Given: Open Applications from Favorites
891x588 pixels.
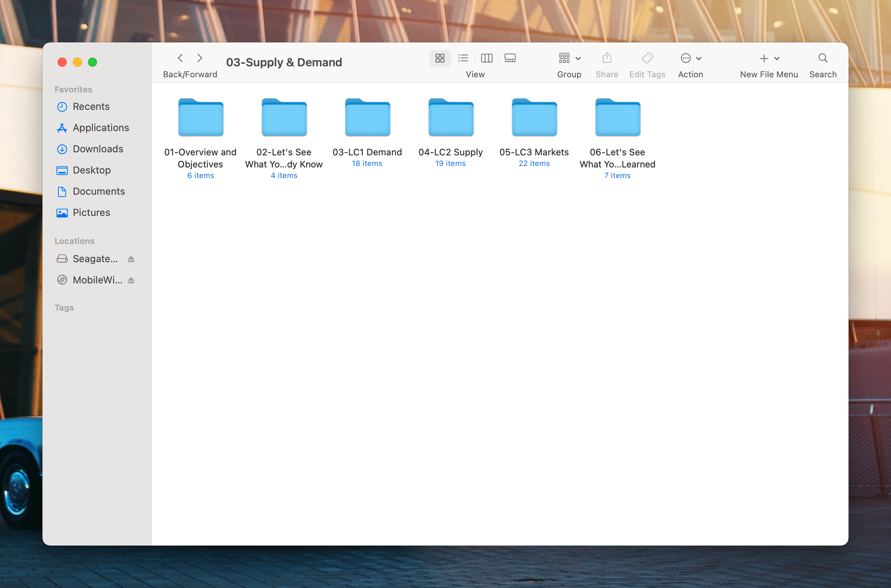Looking at the screenshot, I should click(101, 128).
